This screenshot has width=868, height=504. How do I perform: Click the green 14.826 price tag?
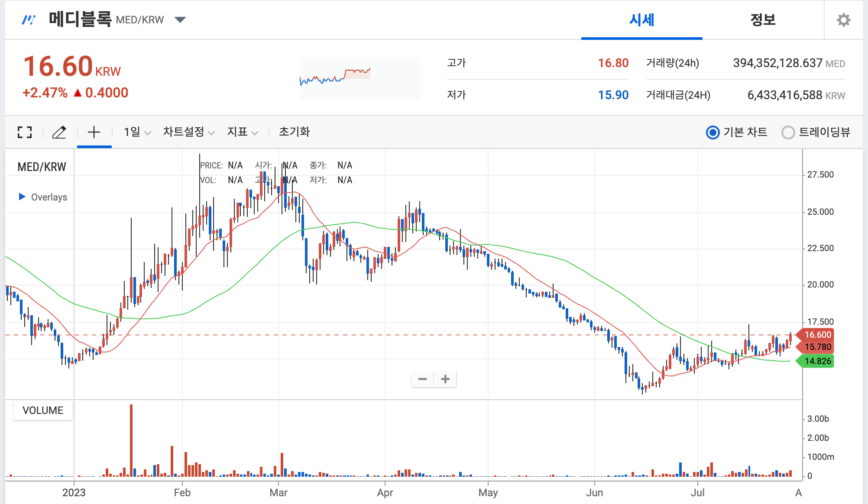click(817, 361)
